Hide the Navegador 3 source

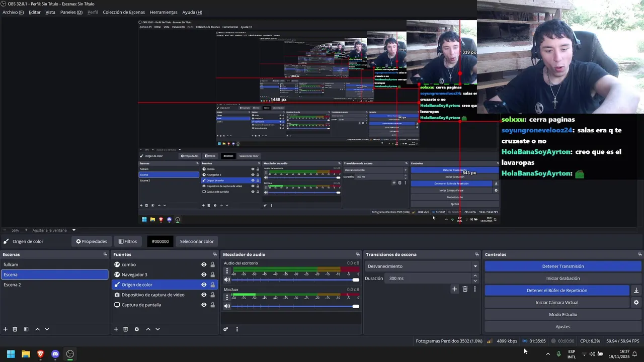coord(204,275)
